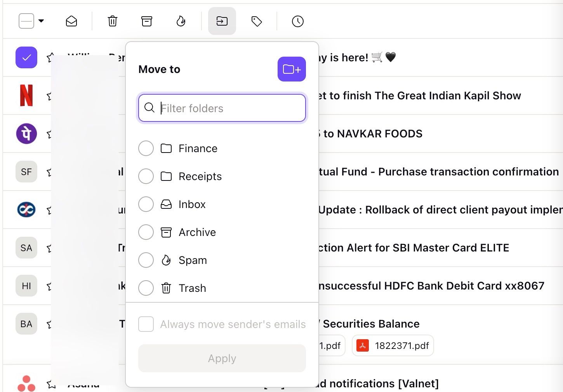This screenshot has width=563, height=392.
Task: Create a new folder with the purple button
Action: [x=292, y=69]
